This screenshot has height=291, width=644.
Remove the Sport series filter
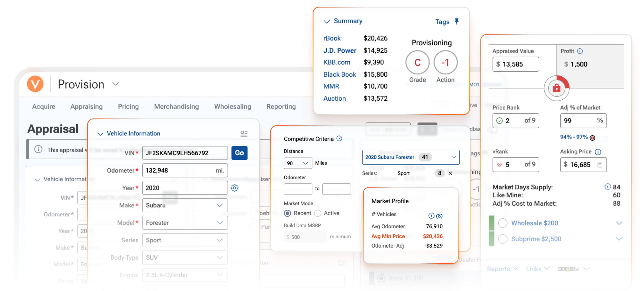pos(450,173)
